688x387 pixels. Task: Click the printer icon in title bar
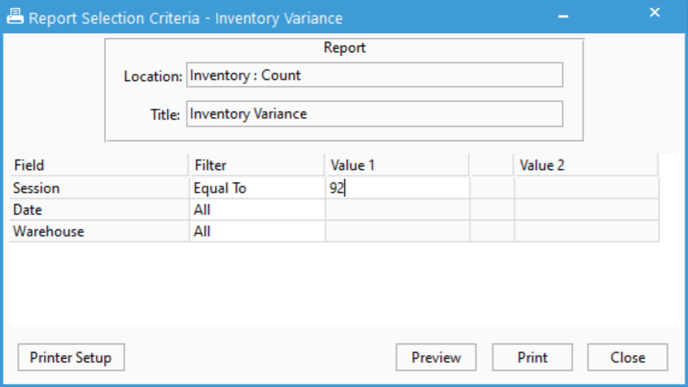coord(15,17)
